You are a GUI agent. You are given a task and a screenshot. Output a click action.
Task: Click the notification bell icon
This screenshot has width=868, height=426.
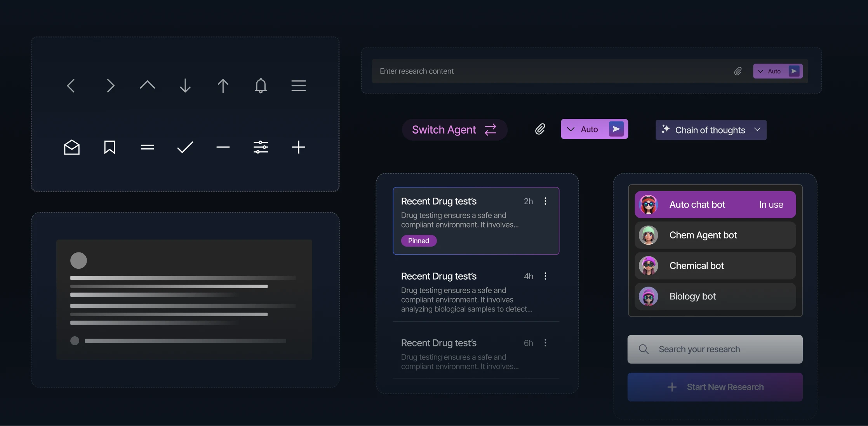coord(261,85)
